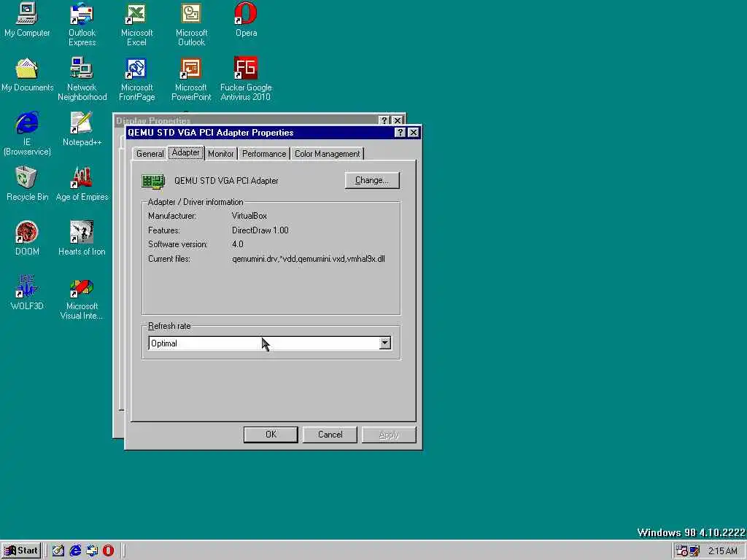Select the Opera desktop shortcut
The height and width of the screenshot is (560, 747).
click(x=246, y=20)
